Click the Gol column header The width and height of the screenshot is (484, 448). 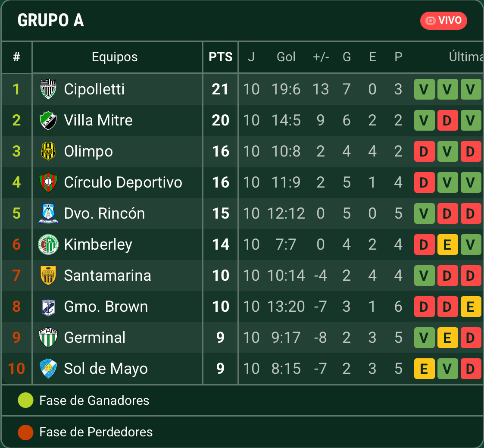[286, 57]
